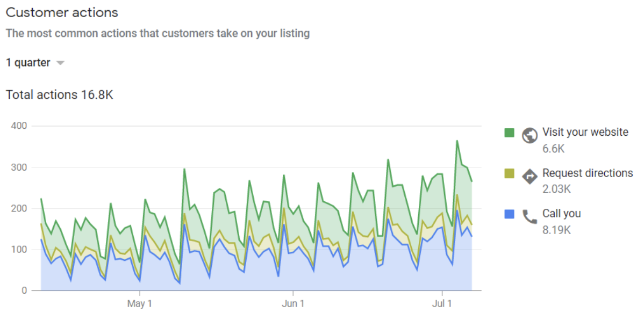Click the dropdown arrow beside 1 quarter

[x=60, y=63]
